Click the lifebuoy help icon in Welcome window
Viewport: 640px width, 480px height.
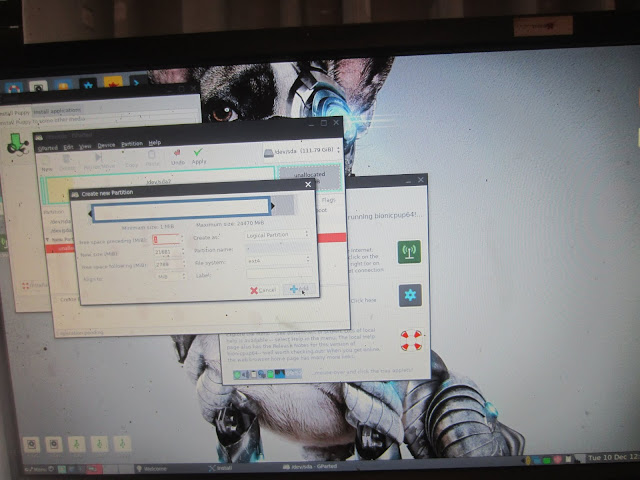(x=411, y=340)
